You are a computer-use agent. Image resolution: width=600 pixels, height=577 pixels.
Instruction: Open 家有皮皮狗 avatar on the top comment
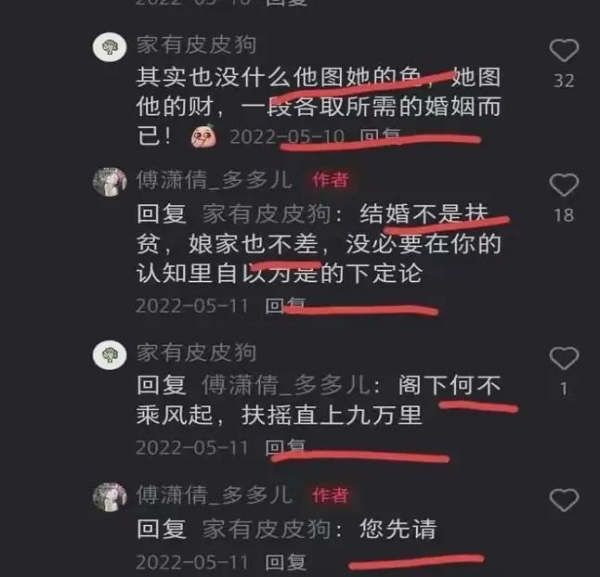tap(110, 47)
